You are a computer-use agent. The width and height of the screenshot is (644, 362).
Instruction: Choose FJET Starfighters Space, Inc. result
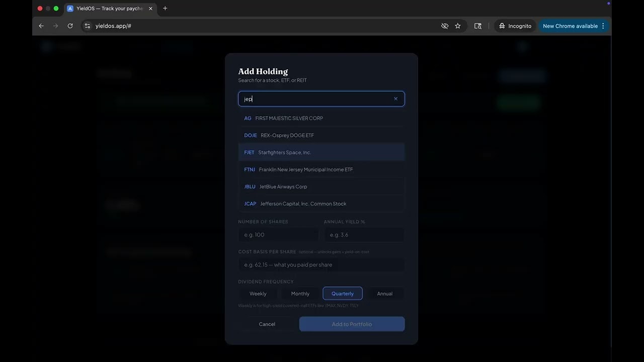click(321, 152)
